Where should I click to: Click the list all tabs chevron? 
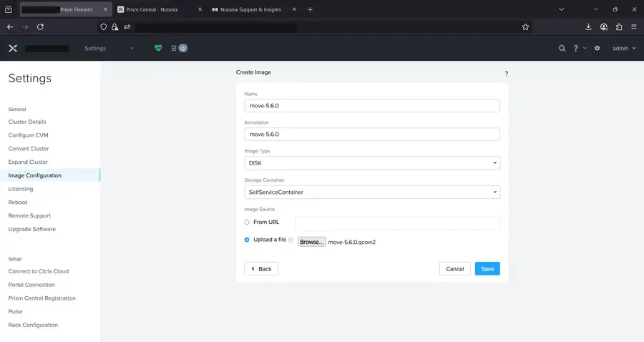pos(562,9)
